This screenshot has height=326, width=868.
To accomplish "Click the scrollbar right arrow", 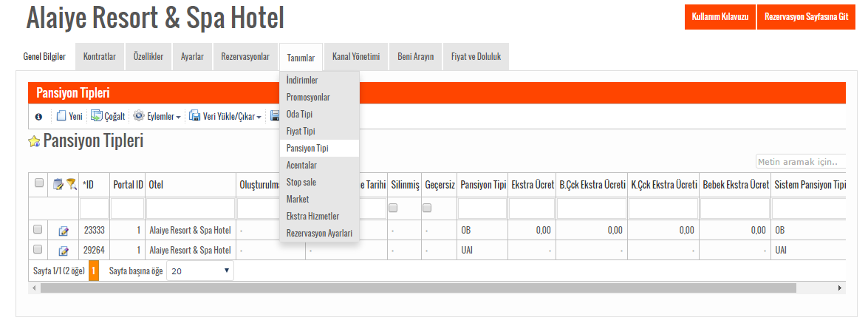I will pyautogui.click(x=841, y=288).
